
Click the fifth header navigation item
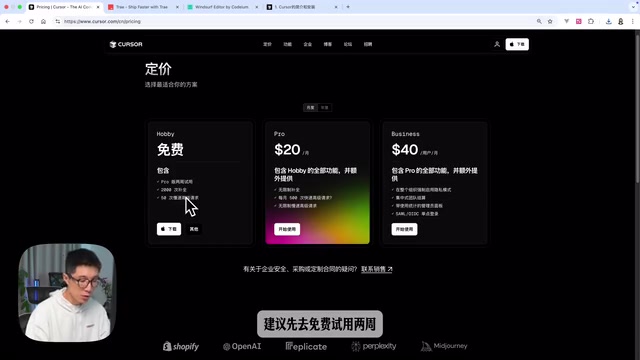point(348,44)
